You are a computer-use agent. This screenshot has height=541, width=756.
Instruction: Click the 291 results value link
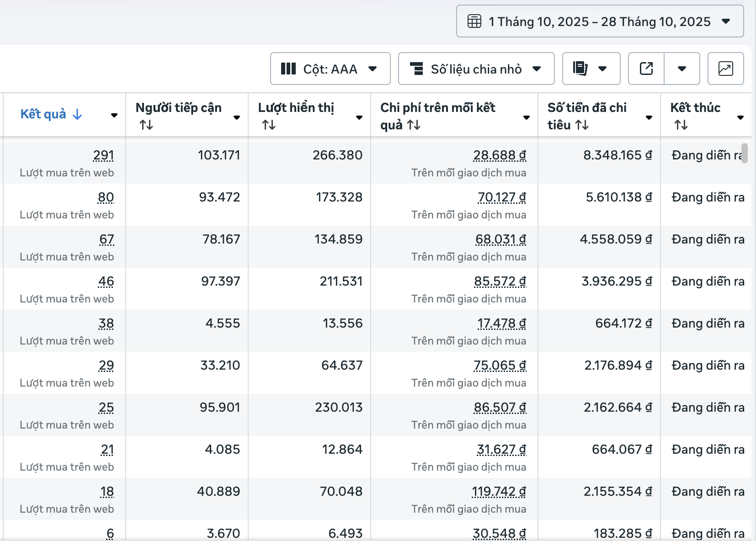click(103, 155)
